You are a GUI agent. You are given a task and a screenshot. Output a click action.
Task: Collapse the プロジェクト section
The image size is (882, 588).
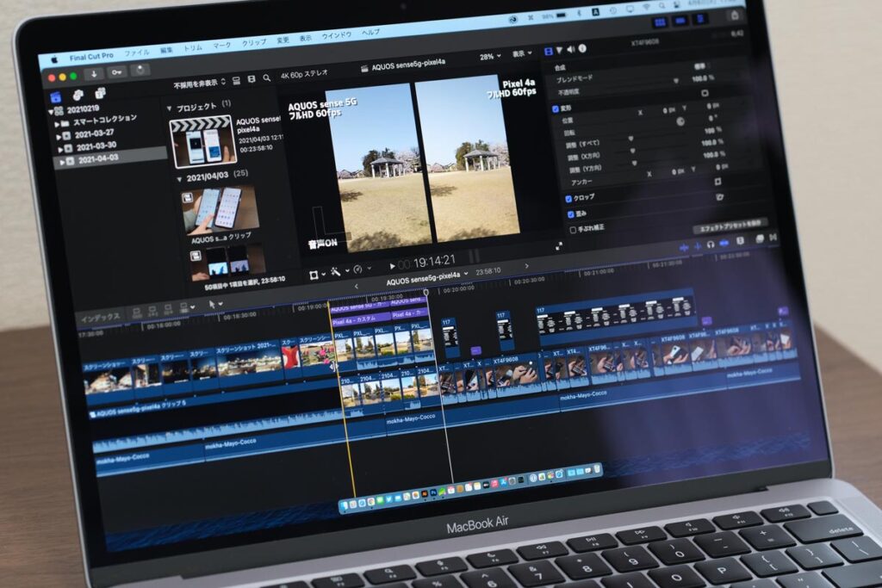tap(170, 108)
